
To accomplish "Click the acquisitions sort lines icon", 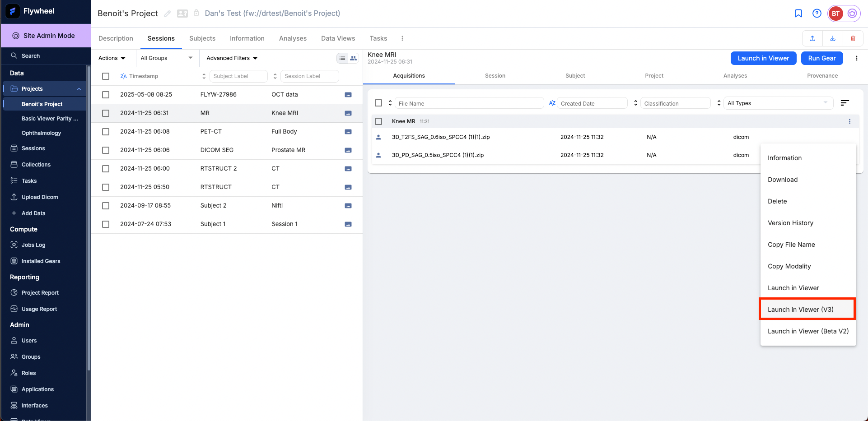I will pyautogui.click(x=845, y=103).
